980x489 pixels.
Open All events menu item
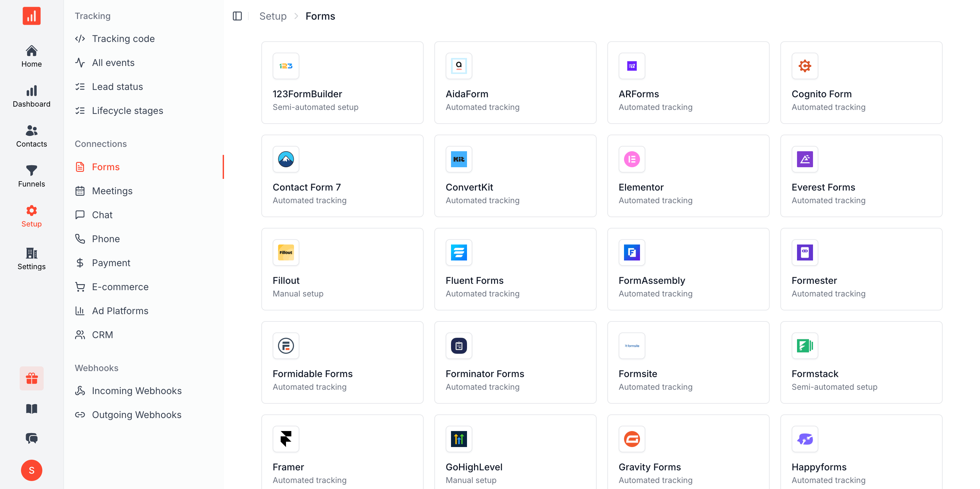(x=144, y=63)
